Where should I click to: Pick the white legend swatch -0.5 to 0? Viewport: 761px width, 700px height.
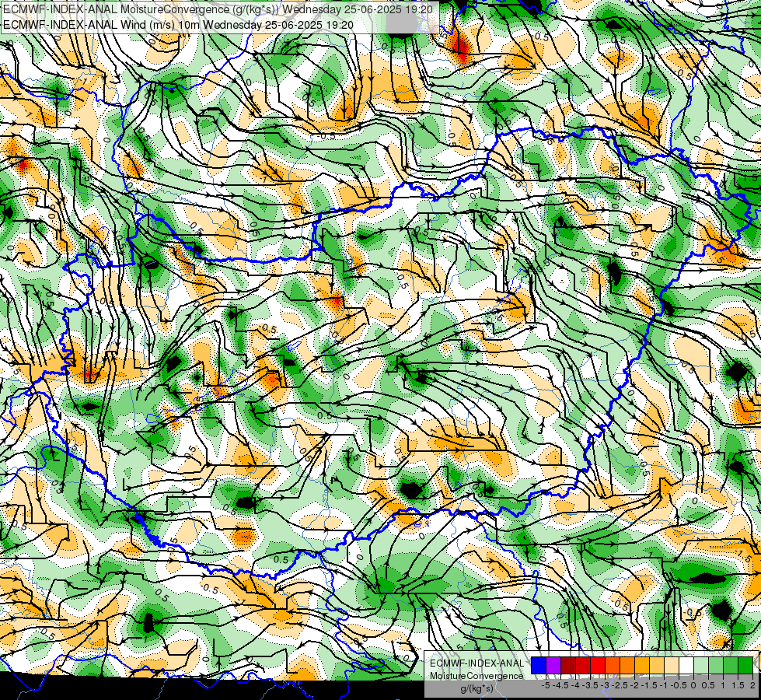[x=686, y=665]
